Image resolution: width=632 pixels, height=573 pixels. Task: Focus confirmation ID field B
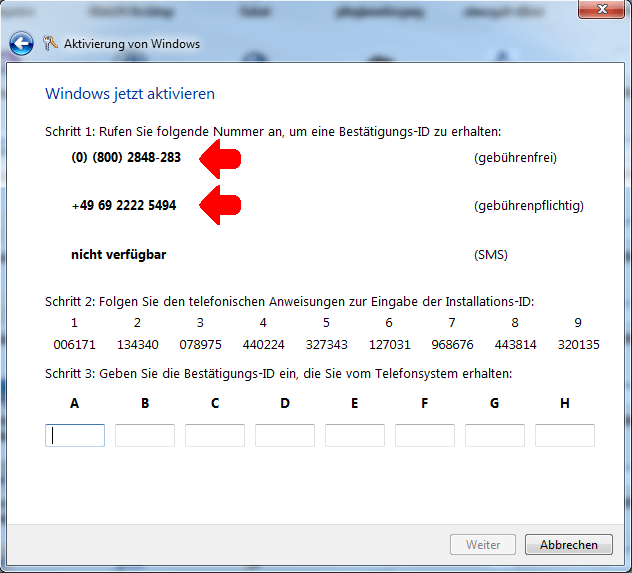[x=145, y=435]
